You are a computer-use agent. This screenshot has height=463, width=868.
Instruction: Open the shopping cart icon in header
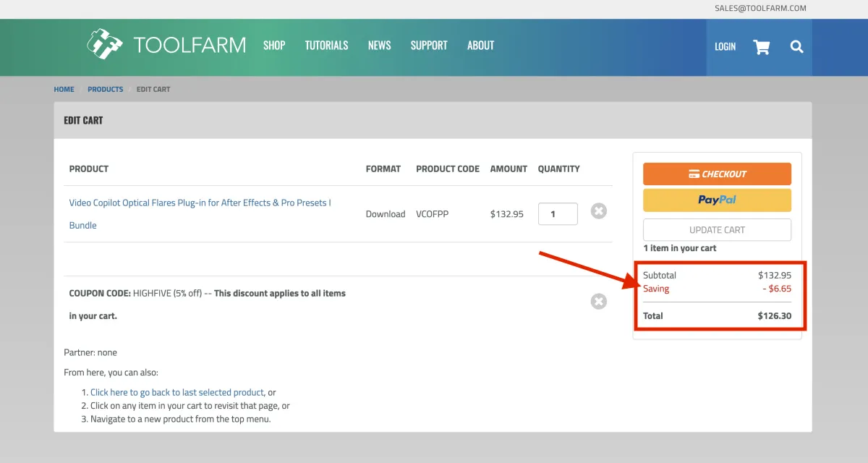pos(762,47)
